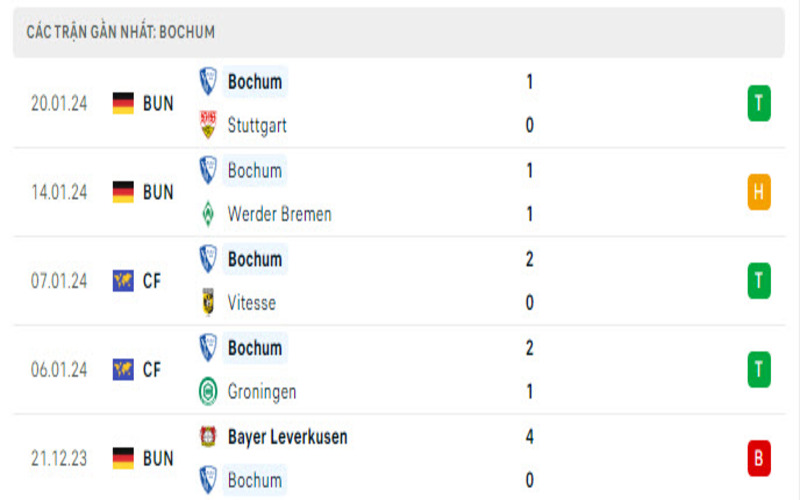Click the German flag on 21.12.23 match
The image size is (800, 500).
tap(123, 459)
